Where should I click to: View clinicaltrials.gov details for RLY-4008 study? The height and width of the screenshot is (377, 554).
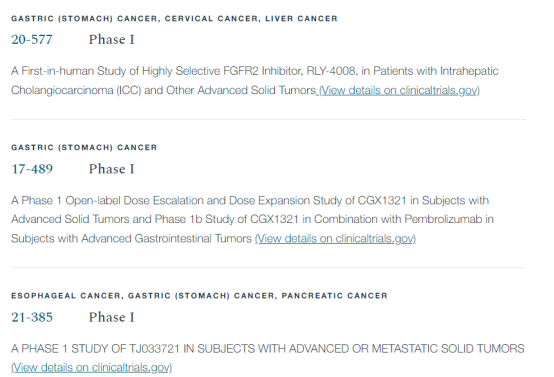pyautogui.click(x=398, y=90)
